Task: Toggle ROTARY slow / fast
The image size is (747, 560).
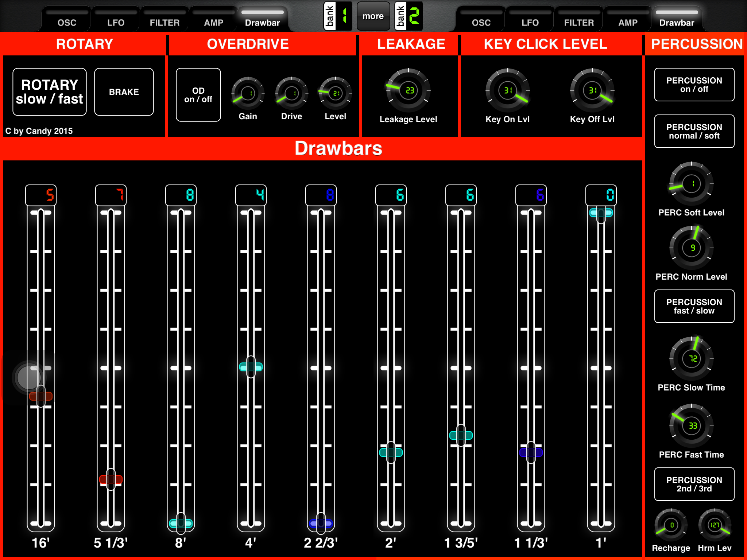Action: click(50, 92)
